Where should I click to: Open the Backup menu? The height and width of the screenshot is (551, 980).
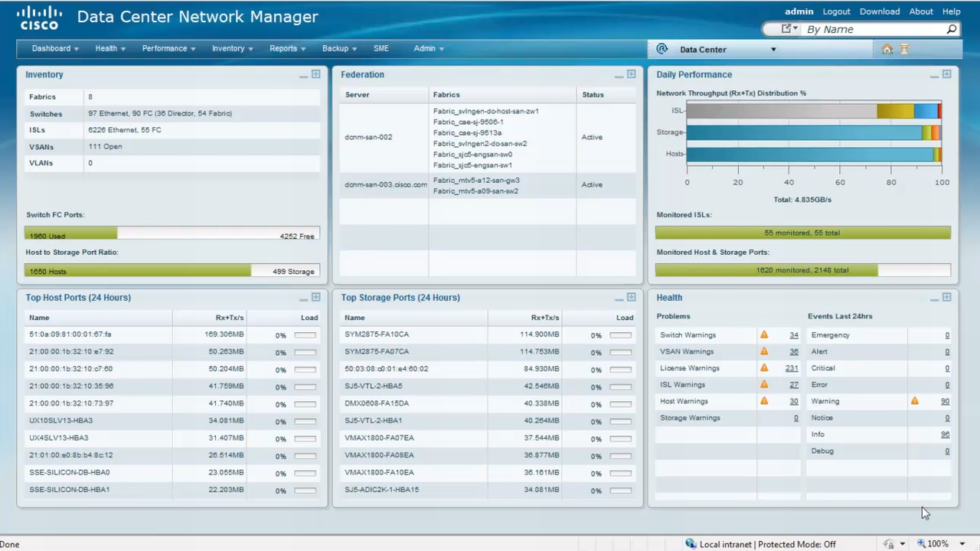tap(339, 48)
